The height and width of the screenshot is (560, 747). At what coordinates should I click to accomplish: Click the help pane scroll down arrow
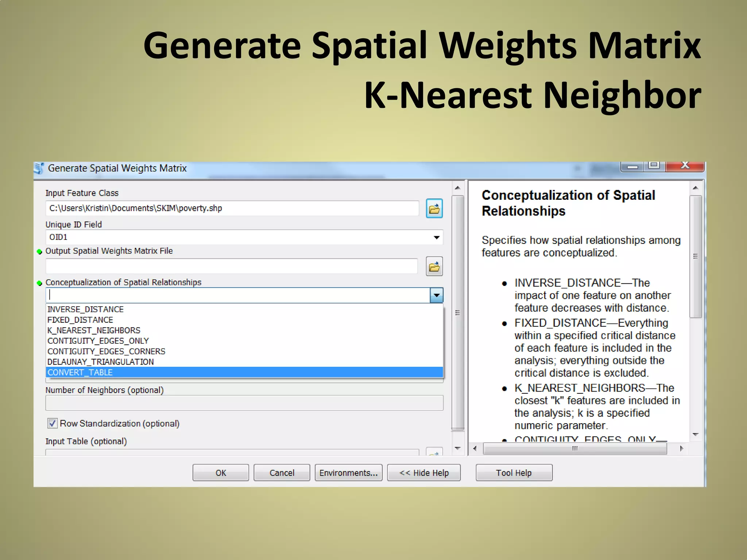pos(696,435)
